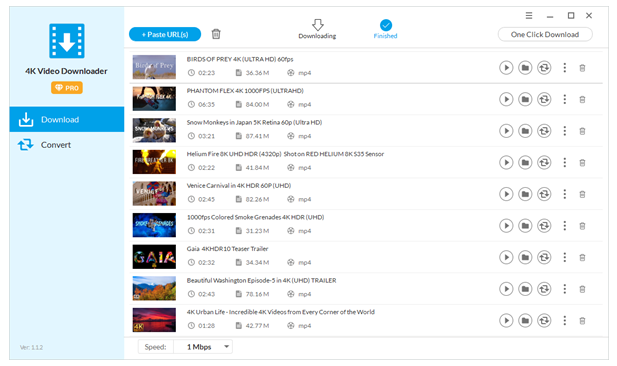Select Download in the sidebar
The height and width of the screenshot is (366, 617).
67,119
